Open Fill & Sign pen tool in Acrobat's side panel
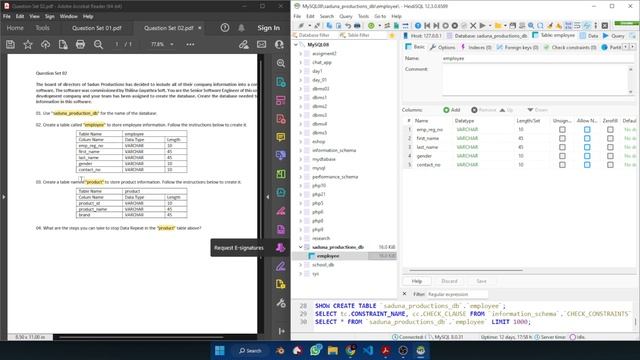The image size is (640, 360). pos(280,266)
